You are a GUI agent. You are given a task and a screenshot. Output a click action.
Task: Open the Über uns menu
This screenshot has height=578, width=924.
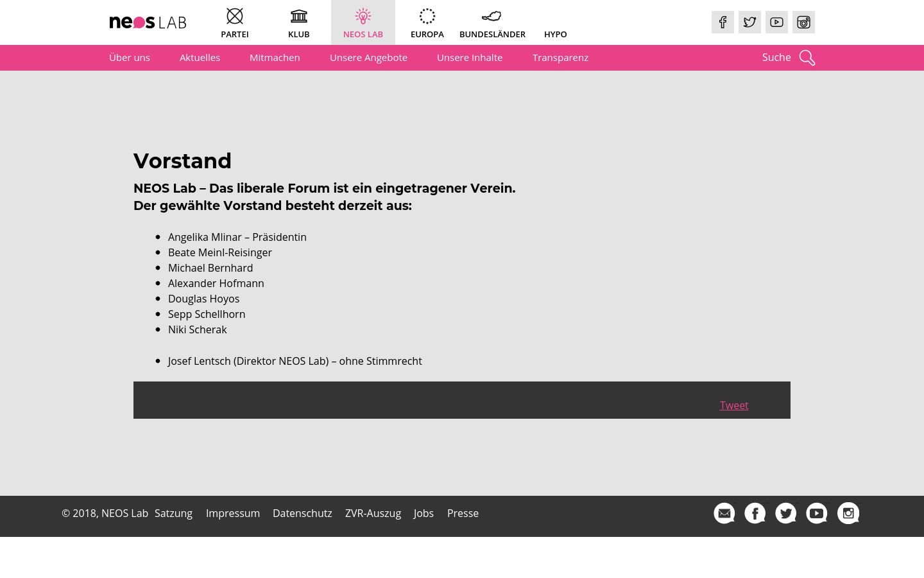tap(130, 58)
